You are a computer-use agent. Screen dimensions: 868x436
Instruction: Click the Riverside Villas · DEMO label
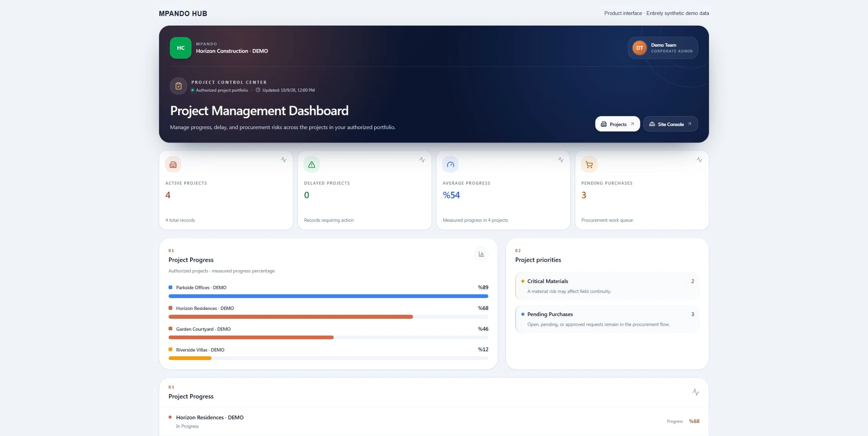point(200,350)
